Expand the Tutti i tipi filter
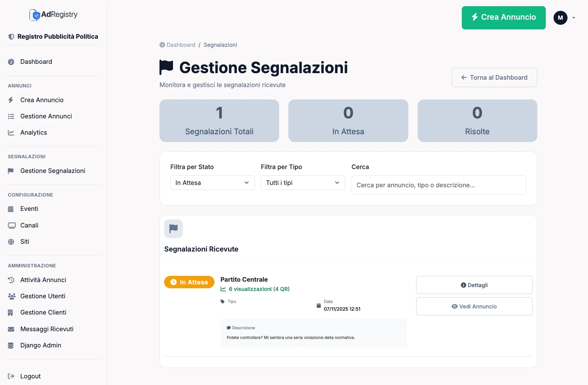The width and height of the screenshot is (588, 385). tap(303, 182)
